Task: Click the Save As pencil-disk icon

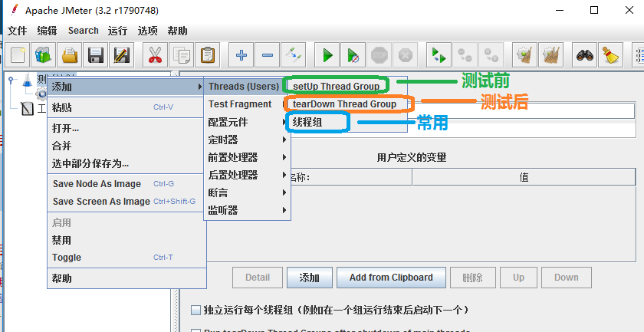Action: tap(122, 54)
